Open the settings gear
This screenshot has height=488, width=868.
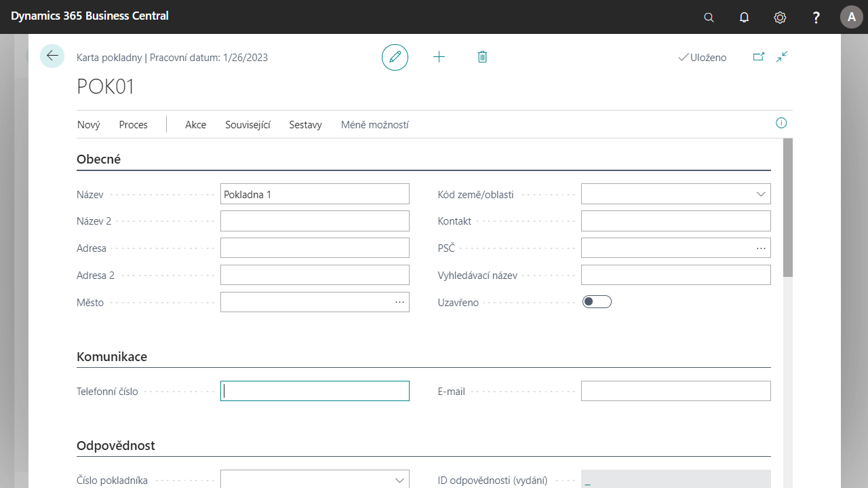coord(780,17)
